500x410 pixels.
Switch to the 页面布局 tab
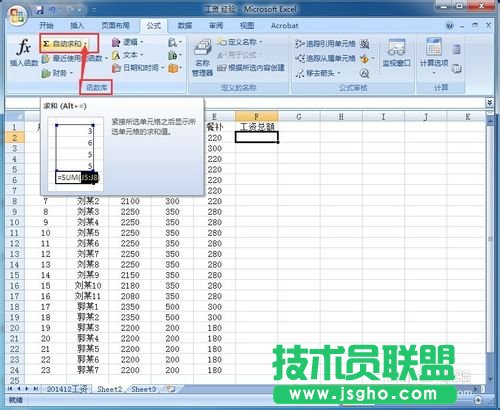[x=115, y=25]
